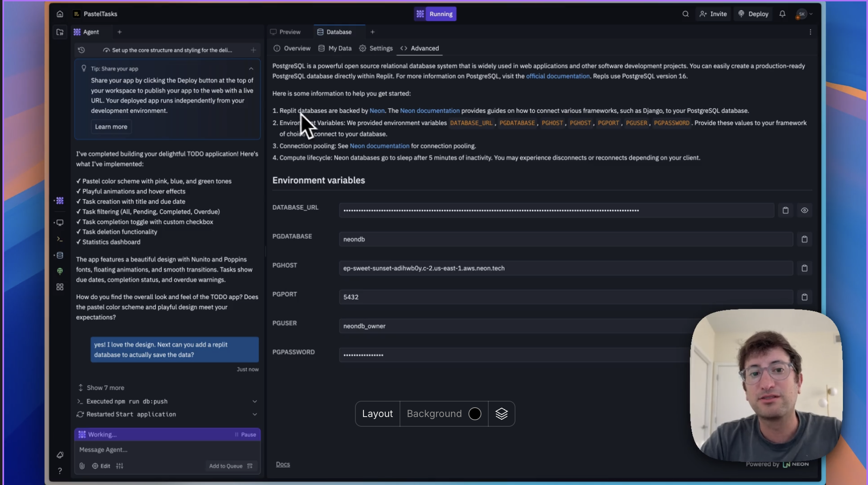868x485 pixels.
Task: Open the Preview monitor icon in sidebar
Action: (60, 223)
